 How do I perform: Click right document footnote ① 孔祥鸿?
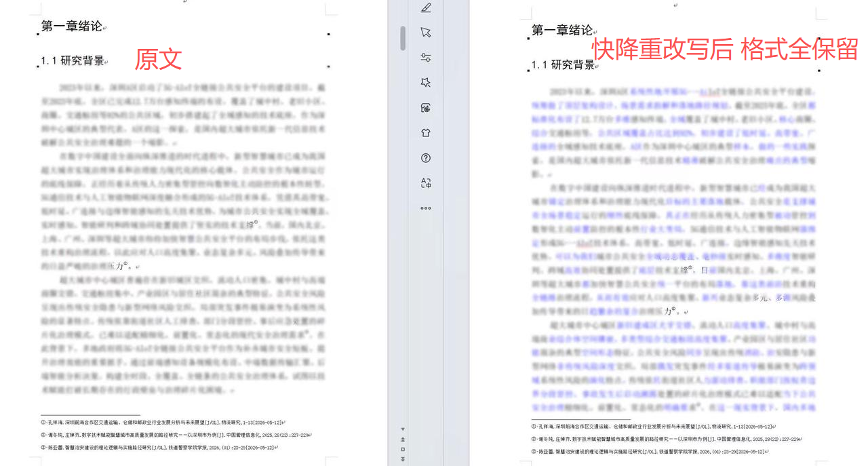[x=653, y=427]
